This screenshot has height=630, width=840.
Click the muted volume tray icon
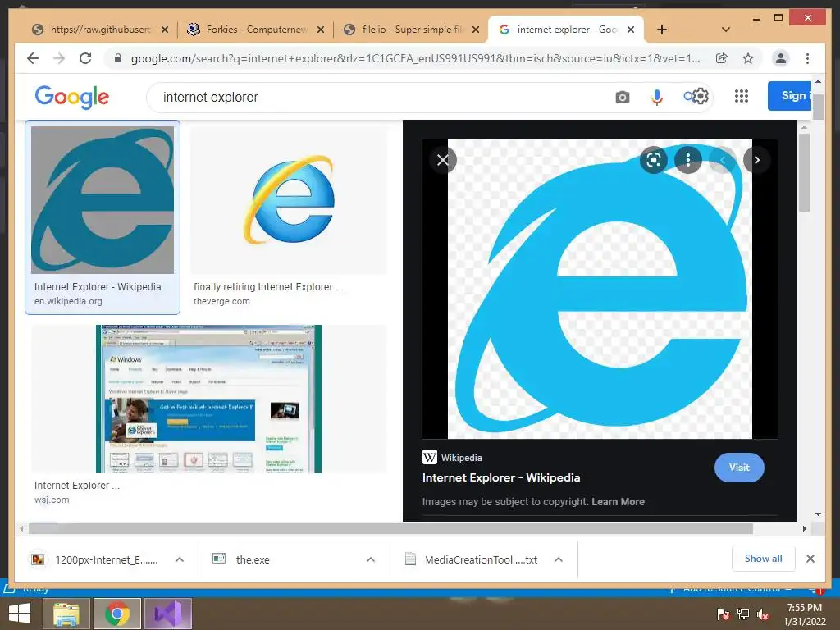[x=763, y=614]
